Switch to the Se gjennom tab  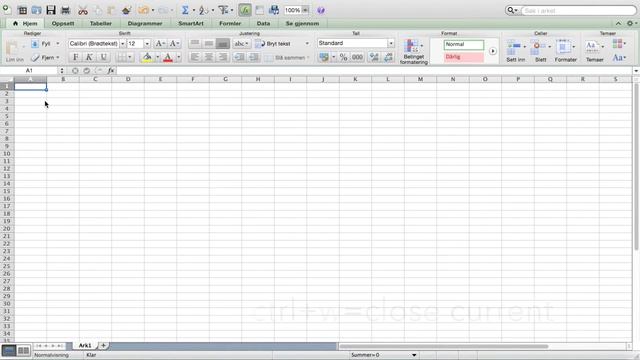pos(302,23)
